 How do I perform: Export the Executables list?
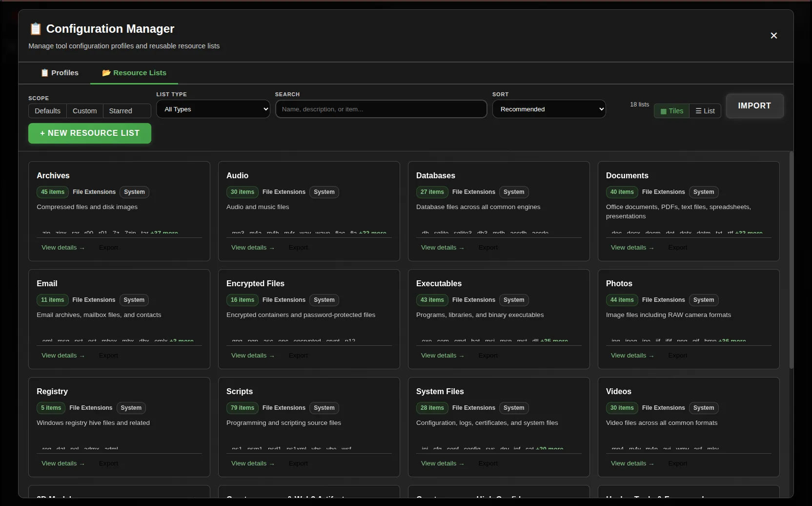488,356
